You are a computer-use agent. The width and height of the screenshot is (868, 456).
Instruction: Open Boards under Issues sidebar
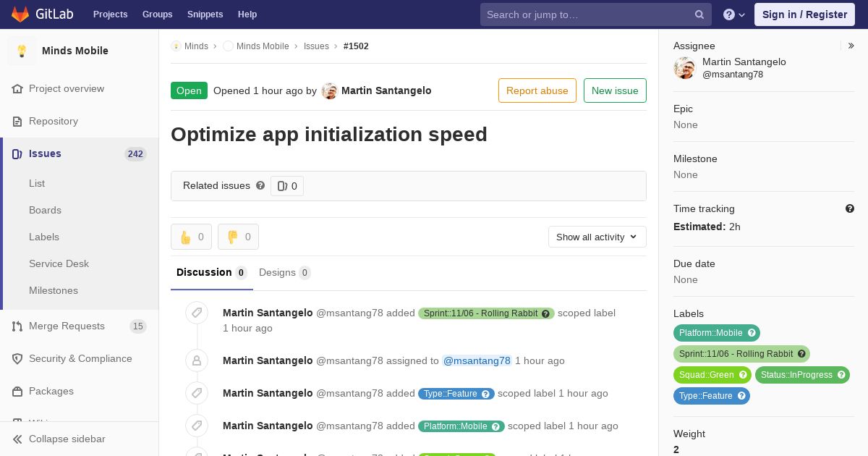click(45, 210)
